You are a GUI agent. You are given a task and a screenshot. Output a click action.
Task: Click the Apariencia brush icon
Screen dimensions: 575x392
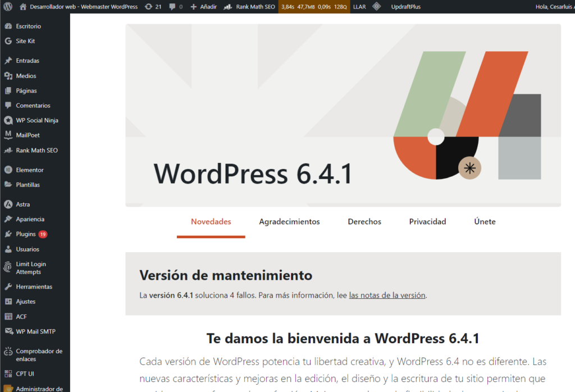(8, 219)
